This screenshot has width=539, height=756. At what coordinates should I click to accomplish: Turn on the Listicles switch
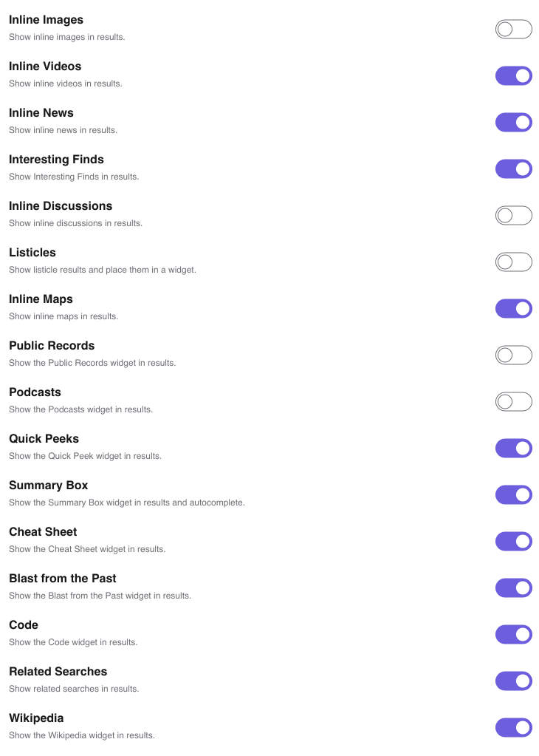click(x=513, y=262)
